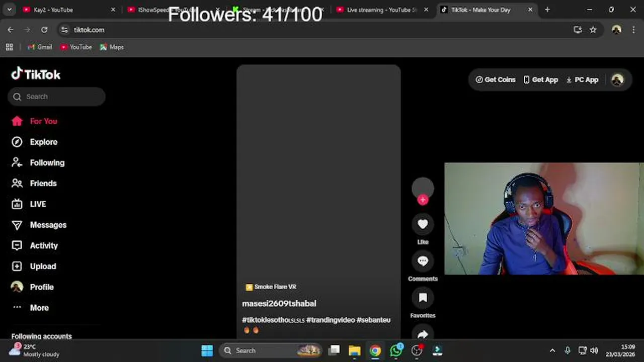Screen dimensions: 644x362
Task: Focus the TikTok search field
Action: [x=56, y=97]
